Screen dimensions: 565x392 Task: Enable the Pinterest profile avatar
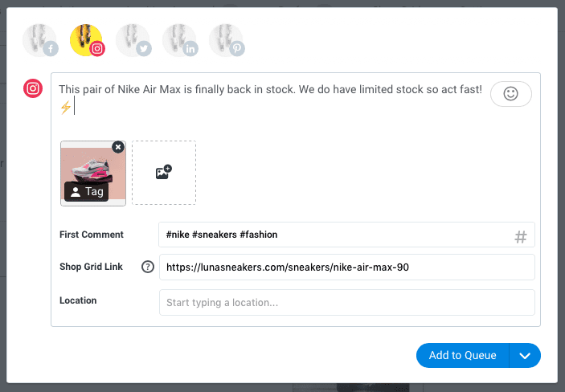tap(227, 40)
